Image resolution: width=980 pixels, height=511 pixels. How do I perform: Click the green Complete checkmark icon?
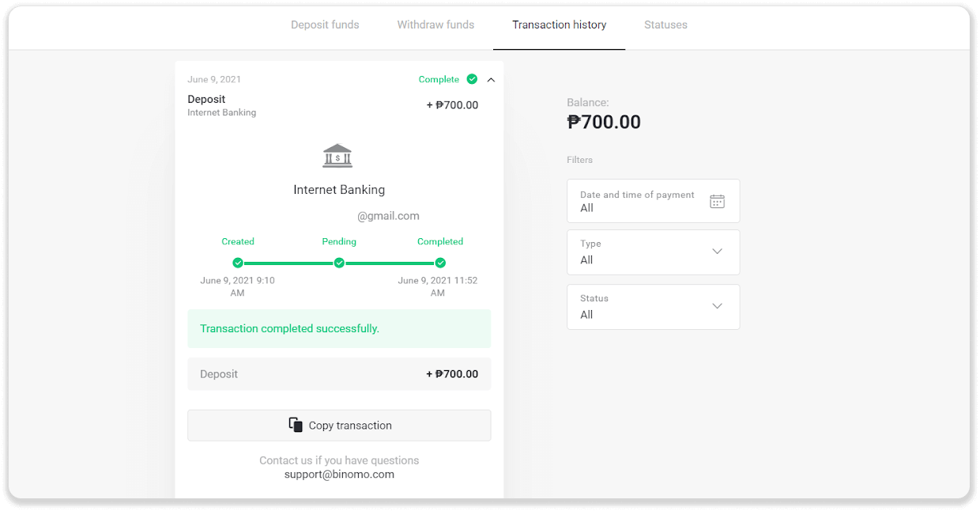point(472,79)
